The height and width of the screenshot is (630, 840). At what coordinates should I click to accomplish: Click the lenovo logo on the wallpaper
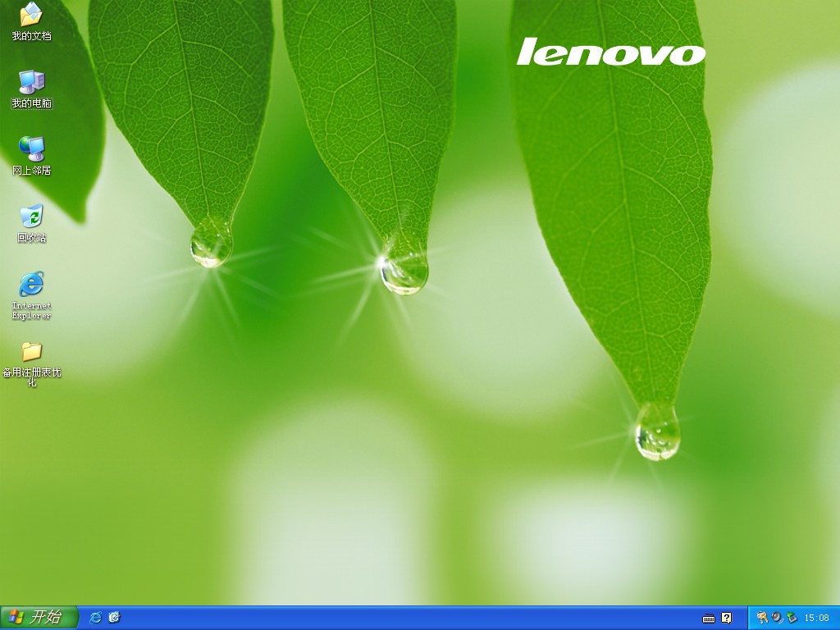click(x=610, y=52)
